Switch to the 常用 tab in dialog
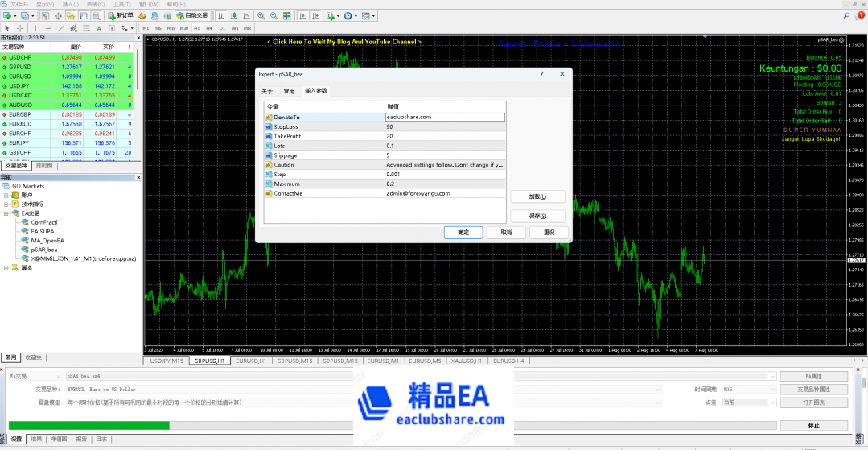868x450 pixels. (289, 91)
